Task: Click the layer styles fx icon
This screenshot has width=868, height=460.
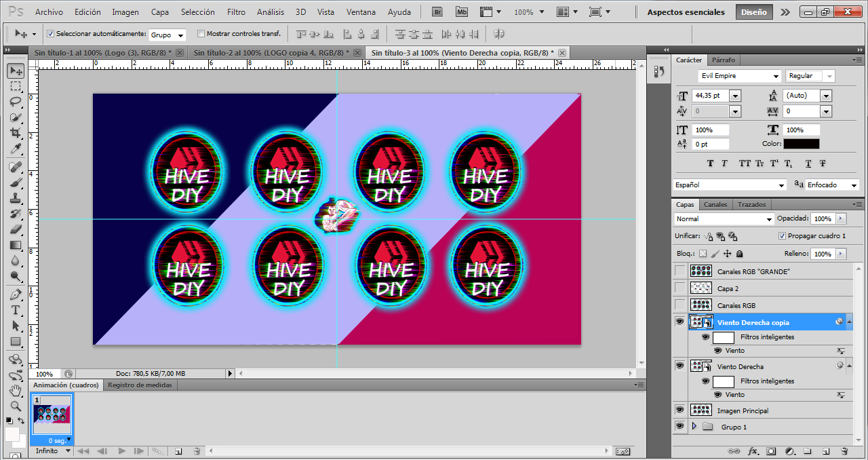Action: (753, 451)
